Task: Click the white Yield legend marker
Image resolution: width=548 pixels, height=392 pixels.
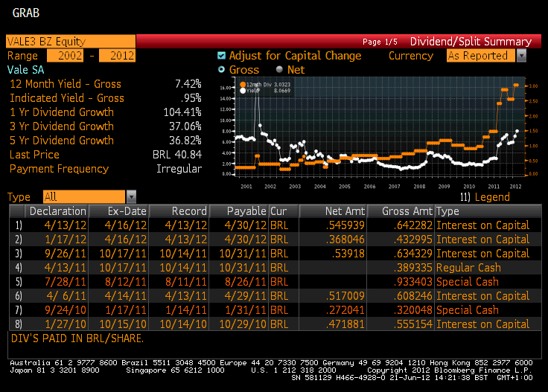Action: coord(243,91)
